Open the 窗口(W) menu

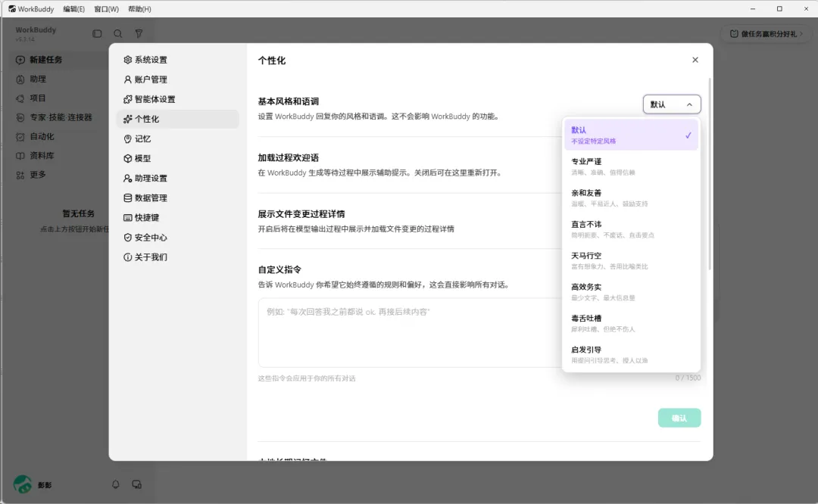(107, 9)
